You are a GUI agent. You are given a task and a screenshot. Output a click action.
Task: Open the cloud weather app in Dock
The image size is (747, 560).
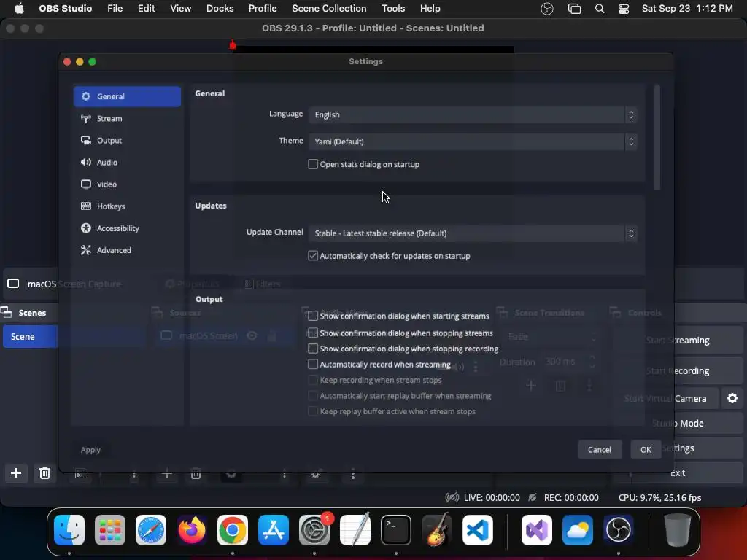click(x=578, y=530)
